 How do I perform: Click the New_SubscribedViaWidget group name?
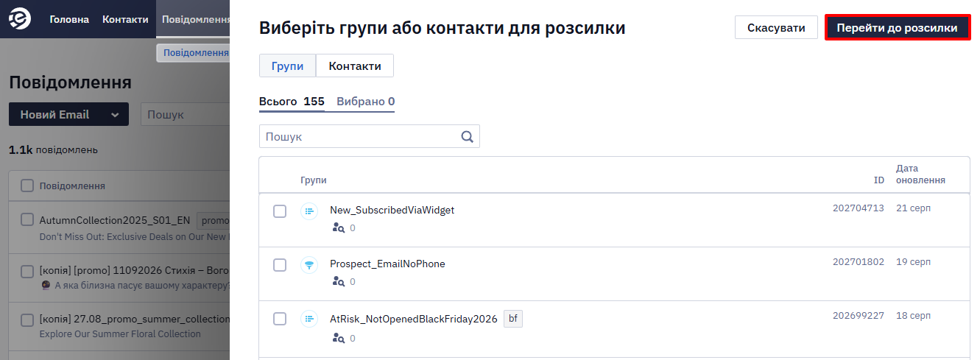[x=392, y=210]
